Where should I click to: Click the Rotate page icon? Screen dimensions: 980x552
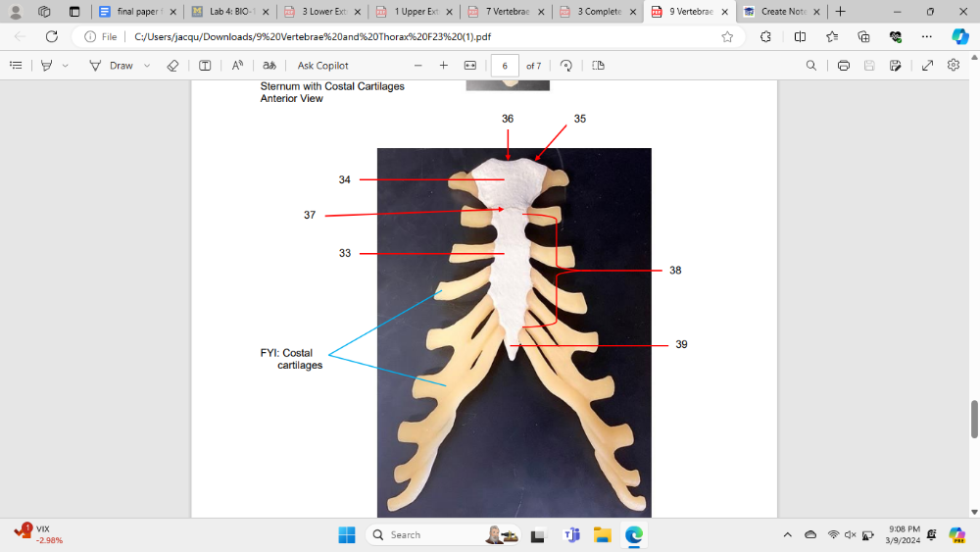[565, 66]
